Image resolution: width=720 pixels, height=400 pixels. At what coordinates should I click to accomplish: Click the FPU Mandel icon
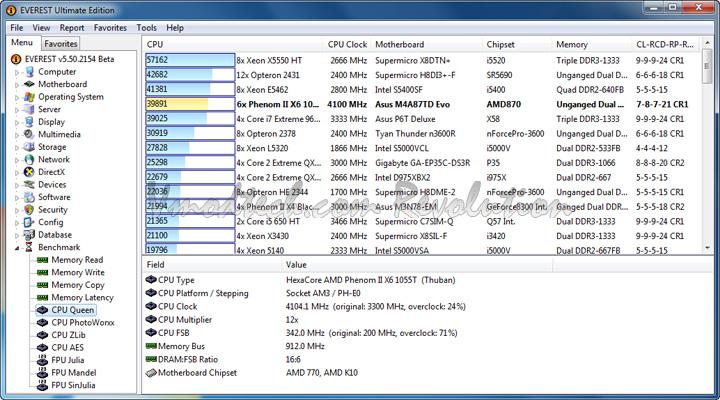coord(43,372)
